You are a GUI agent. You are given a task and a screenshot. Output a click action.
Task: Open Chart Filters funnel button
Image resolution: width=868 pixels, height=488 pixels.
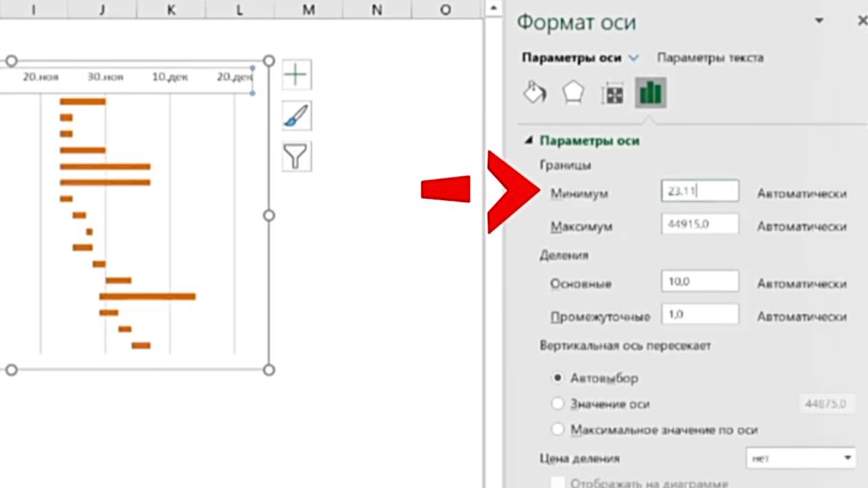(296, 157)
